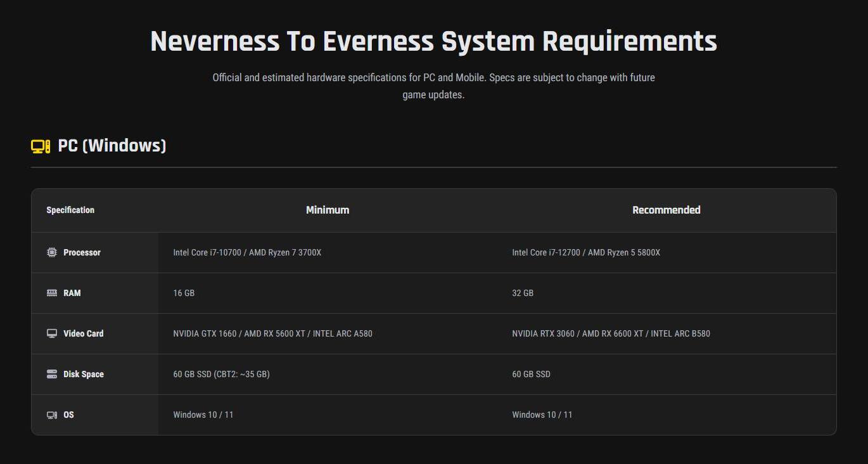
Task: Click the 32 GB recommended RAM cell
Action: [x=523, y=293]
